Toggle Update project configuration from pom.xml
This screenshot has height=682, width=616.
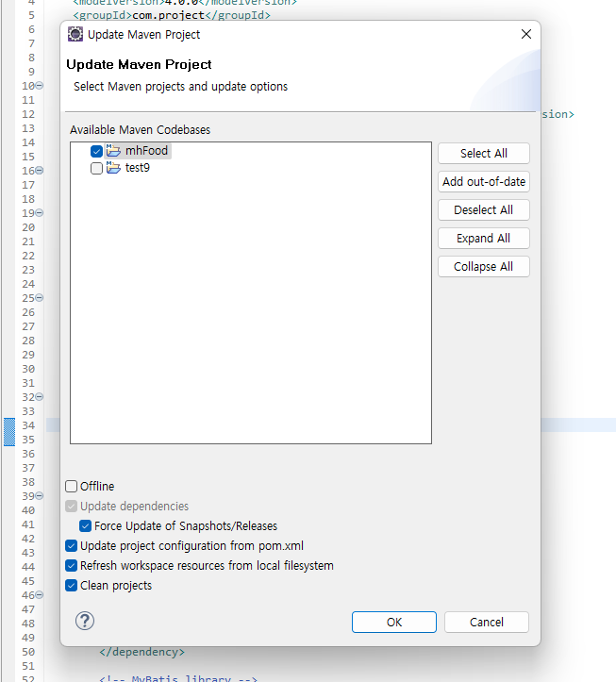tap(72, 545)
